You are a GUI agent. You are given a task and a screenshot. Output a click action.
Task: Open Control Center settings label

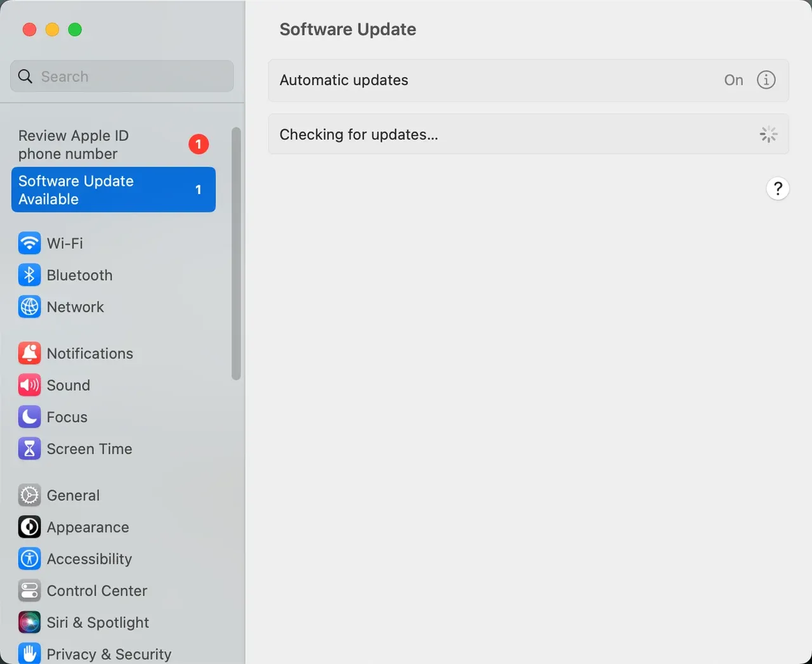tap(96, 590)
